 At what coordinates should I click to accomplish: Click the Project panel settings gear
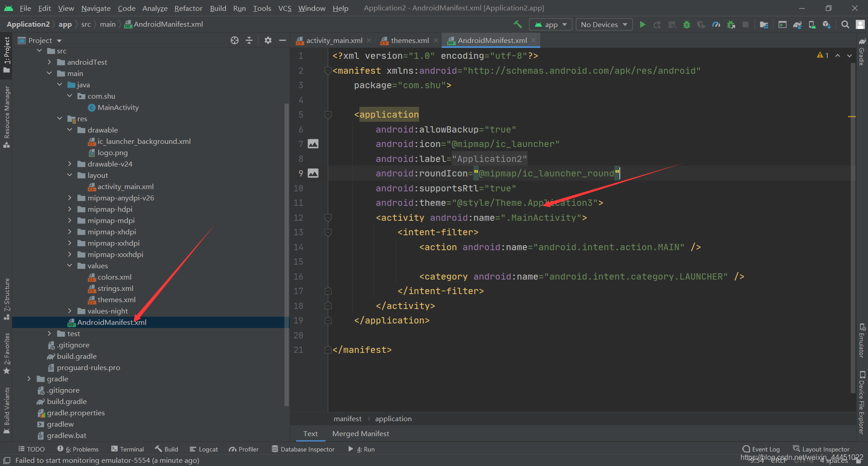click(268, 40)
